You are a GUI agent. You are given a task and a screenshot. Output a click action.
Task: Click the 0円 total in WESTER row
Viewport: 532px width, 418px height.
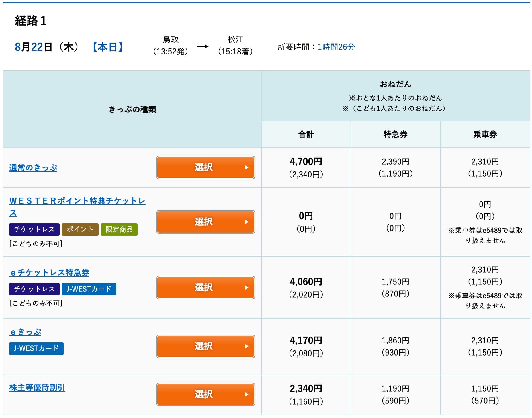(x=306, y=216)
